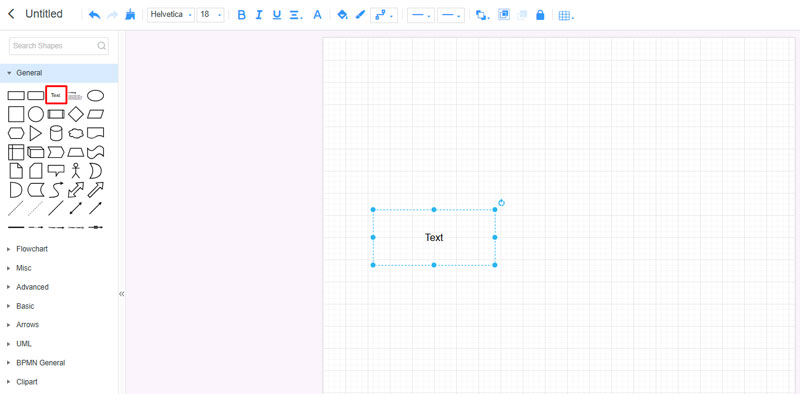Open the Helvetica font family dropdown

click(171, 15)
